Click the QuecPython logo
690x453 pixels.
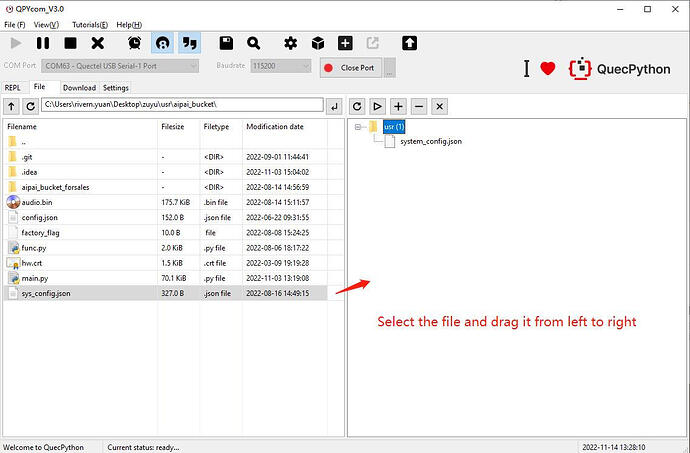point(620,69)
